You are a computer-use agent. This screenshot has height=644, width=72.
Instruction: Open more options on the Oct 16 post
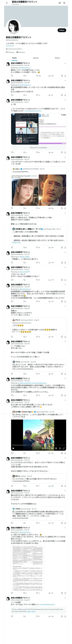(65, 63)
